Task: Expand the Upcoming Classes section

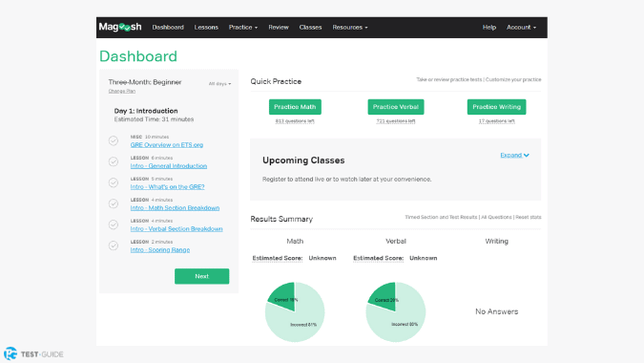Action: tap(514, 155)
